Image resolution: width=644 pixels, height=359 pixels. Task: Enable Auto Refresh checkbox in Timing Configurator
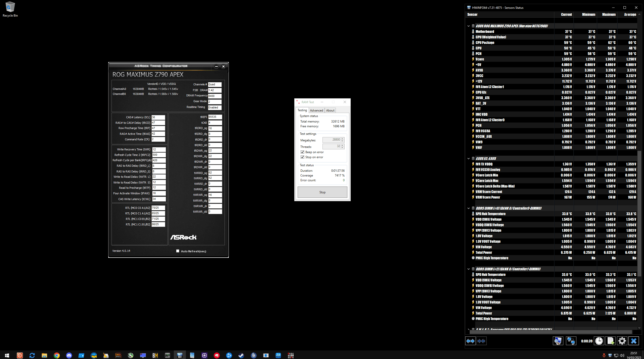pyautogui.click(x=178, y=251)
